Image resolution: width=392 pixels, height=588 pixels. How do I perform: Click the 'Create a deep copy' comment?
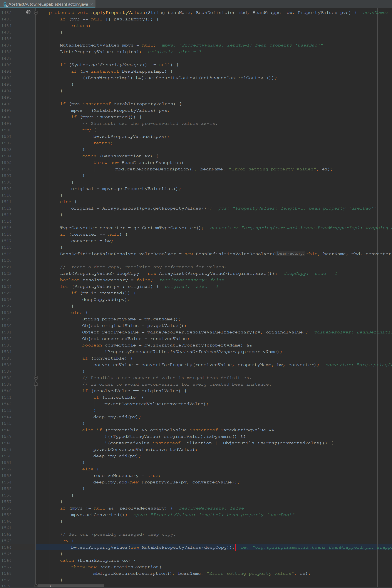pyautogui.click(x=143, y=267)
